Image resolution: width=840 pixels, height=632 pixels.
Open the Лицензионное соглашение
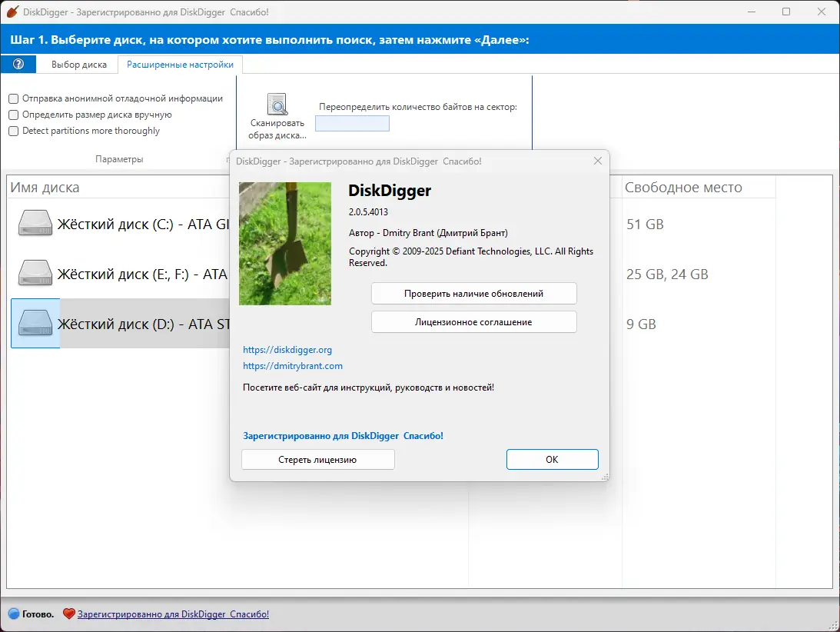(473, 321)
